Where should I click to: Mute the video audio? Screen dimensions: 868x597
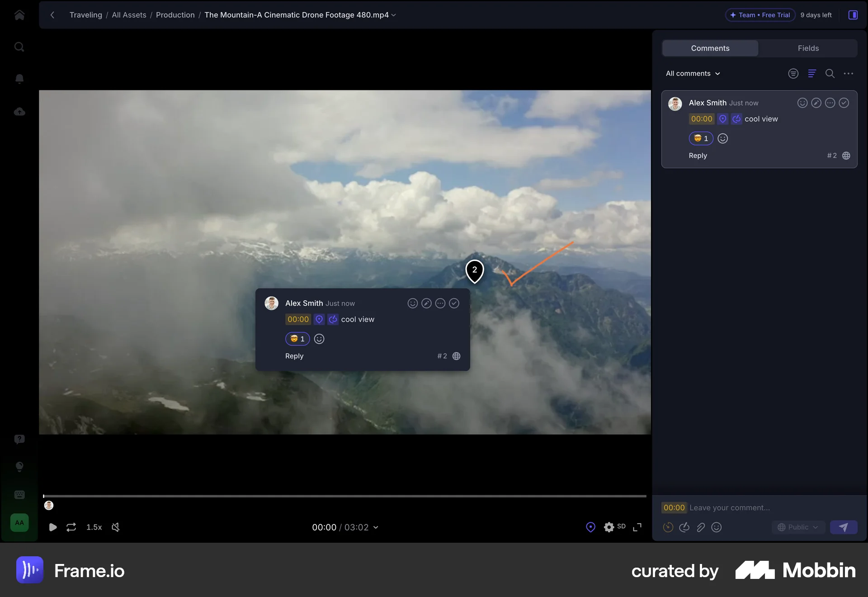116,527
